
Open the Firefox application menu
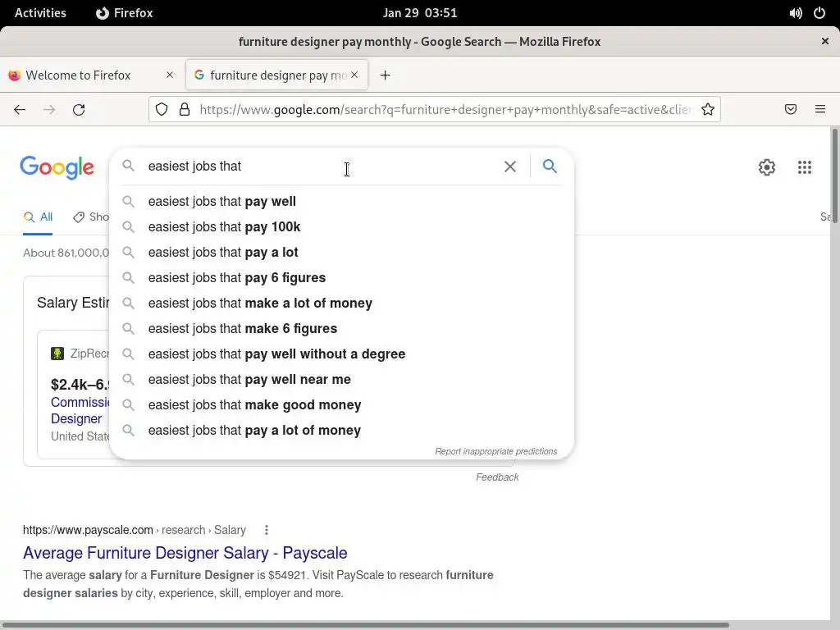point(819,109)
